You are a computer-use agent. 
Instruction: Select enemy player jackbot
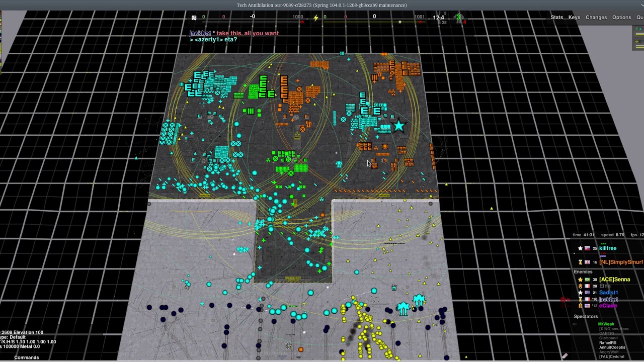click(x=608, y=299)
